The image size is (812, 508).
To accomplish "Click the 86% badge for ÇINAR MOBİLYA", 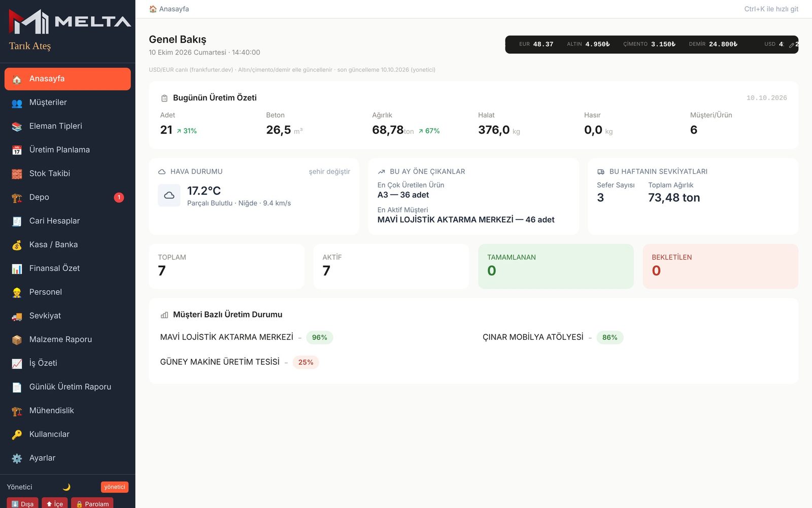I will point(610,337).
